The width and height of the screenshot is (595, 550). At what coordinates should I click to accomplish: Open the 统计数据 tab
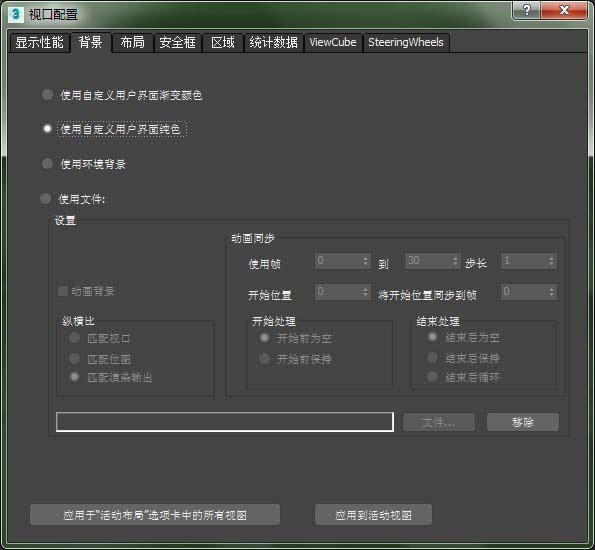click(274, 43)
